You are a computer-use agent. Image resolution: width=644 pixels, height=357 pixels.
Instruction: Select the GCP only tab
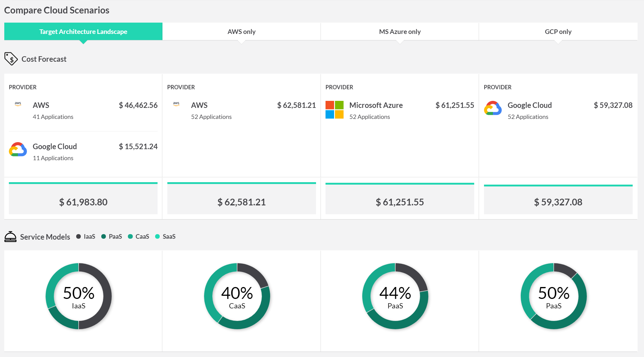[x=558, y=31]
